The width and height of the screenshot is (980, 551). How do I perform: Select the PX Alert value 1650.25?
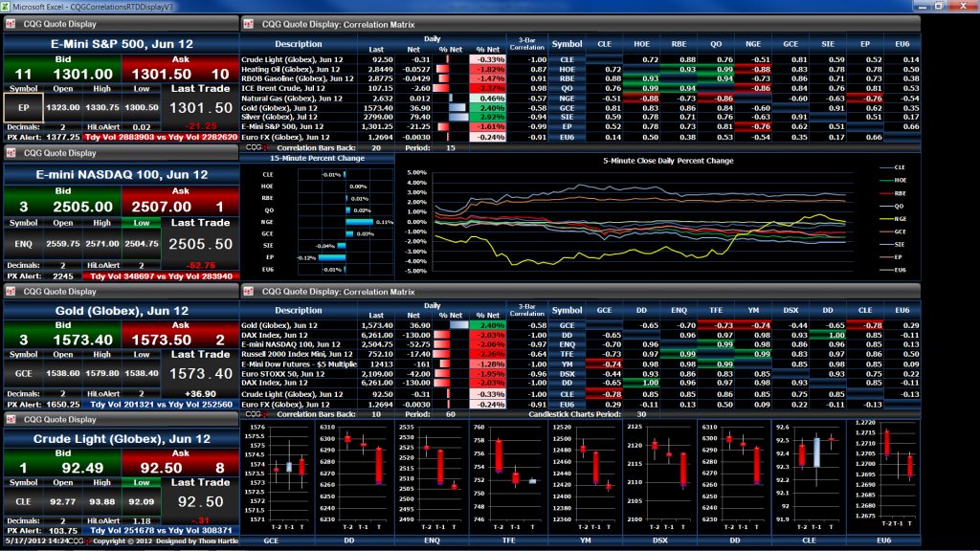[62, 405]
